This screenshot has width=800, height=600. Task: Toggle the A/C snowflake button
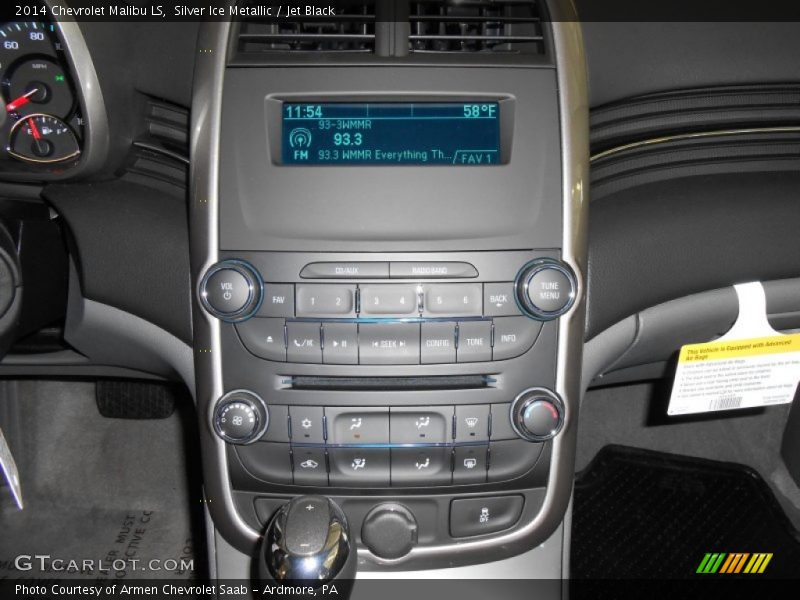tap(306, 424)
